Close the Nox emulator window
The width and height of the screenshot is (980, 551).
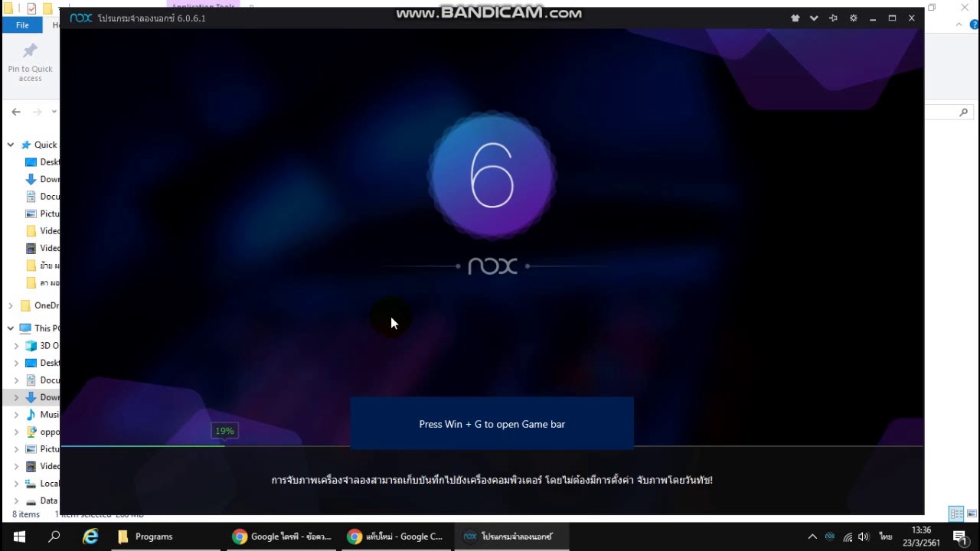[912, 18]
